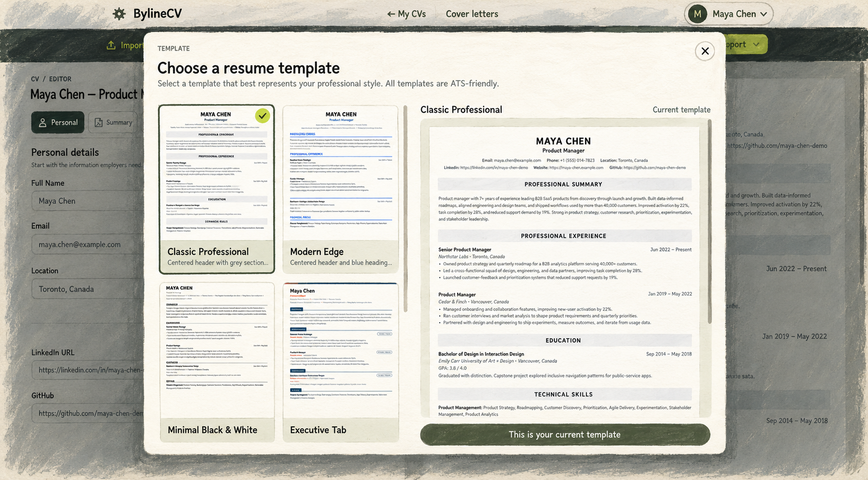
Task: Choose the Executive Tab template
Action: tap(340, 362)
